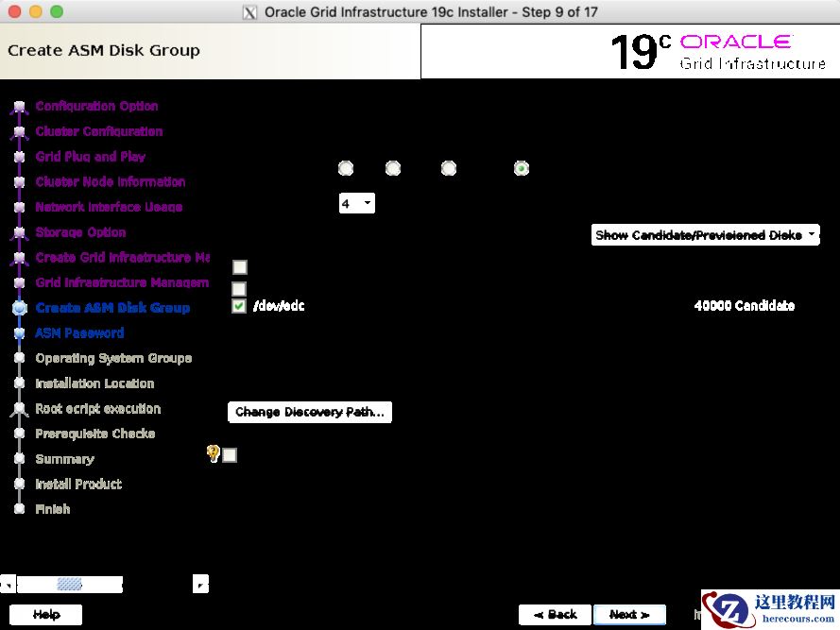
Task: Go to Grid Plug and Play step
Action: coord(91,157)
